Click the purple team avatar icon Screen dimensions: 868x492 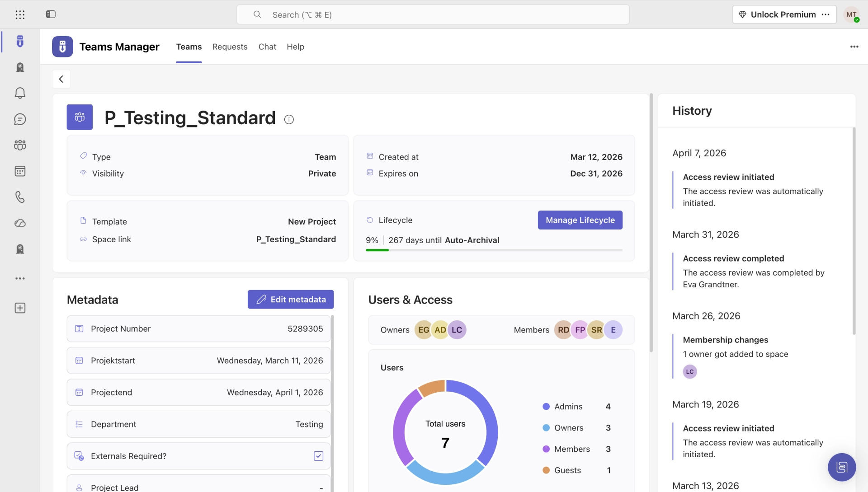(80, 117)
